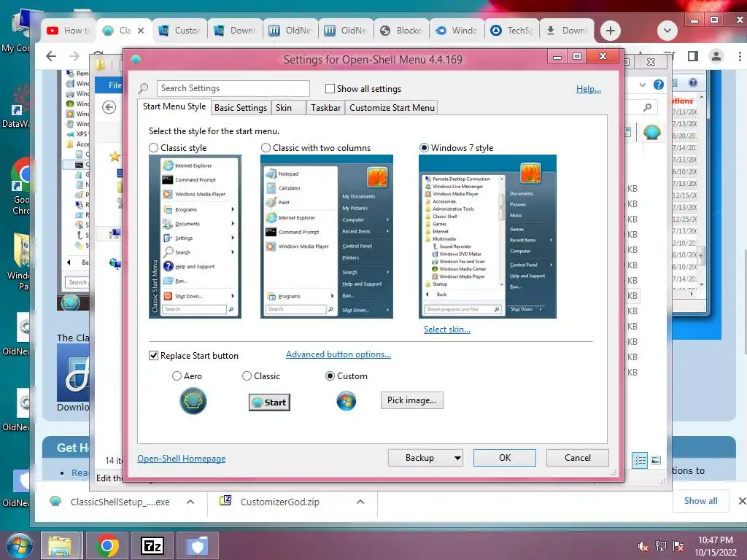
Task: Click the network tray icon
Action: pos(661,545)
